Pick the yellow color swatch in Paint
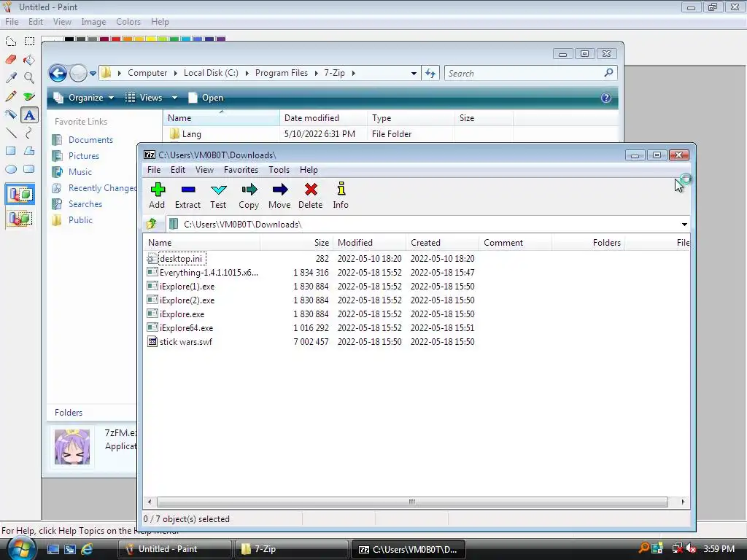Screen dimensions: 747x560 click(150, 39)
